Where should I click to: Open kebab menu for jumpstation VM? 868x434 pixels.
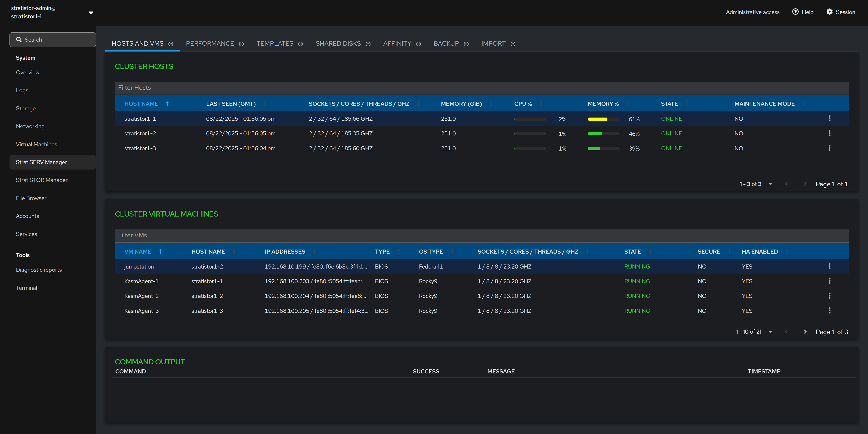tap(829, 266)
